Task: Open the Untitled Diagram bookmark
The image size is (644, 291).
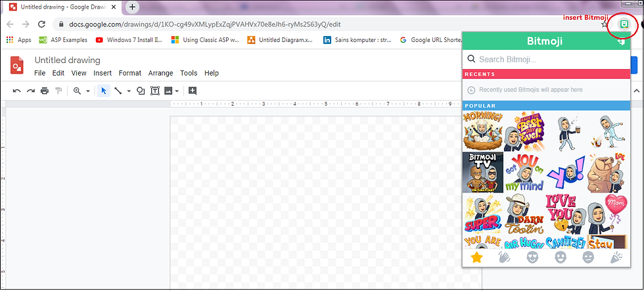Action: point(281,40)
